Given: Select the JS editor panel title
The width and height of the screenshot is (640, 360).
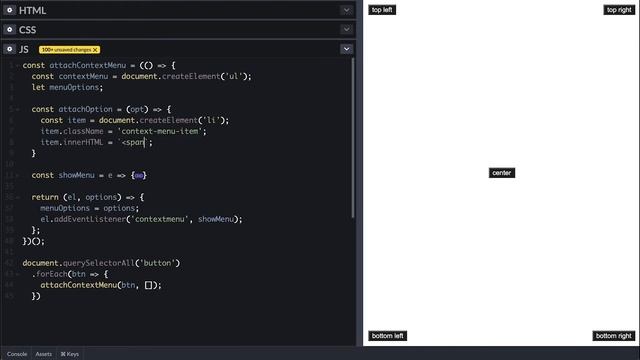Looking at the screenshot, I should point(24,49).
